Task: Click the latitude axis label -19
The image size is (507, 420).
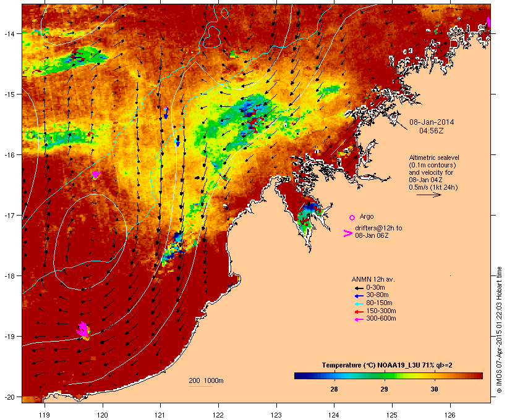Action: (x=9, y=337)
